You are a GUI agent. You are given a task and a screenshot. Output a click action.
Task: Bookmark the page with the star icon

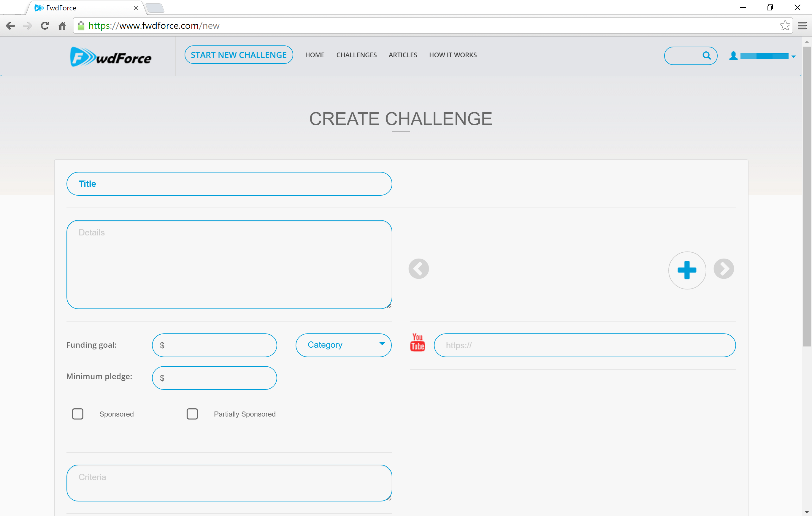(785, 26)
